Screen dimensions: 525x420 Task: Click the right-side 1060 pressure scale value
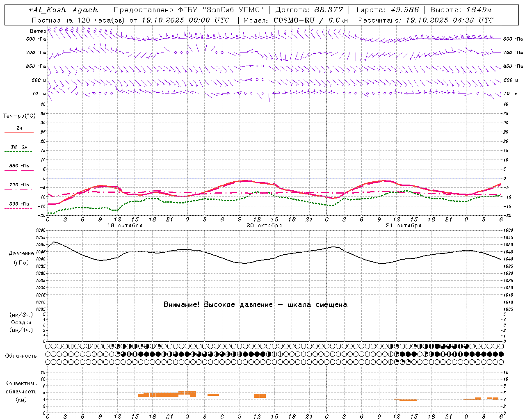(508, 231)
